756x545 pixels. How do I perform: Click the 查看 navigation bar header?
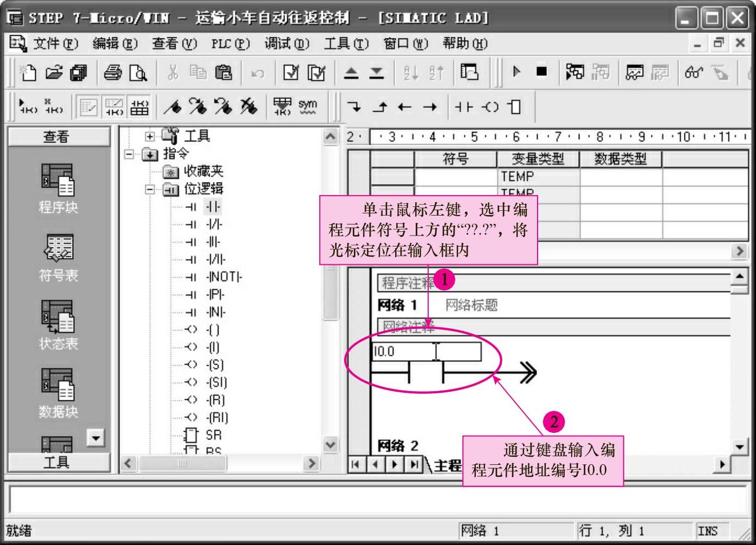coord(59,137)
